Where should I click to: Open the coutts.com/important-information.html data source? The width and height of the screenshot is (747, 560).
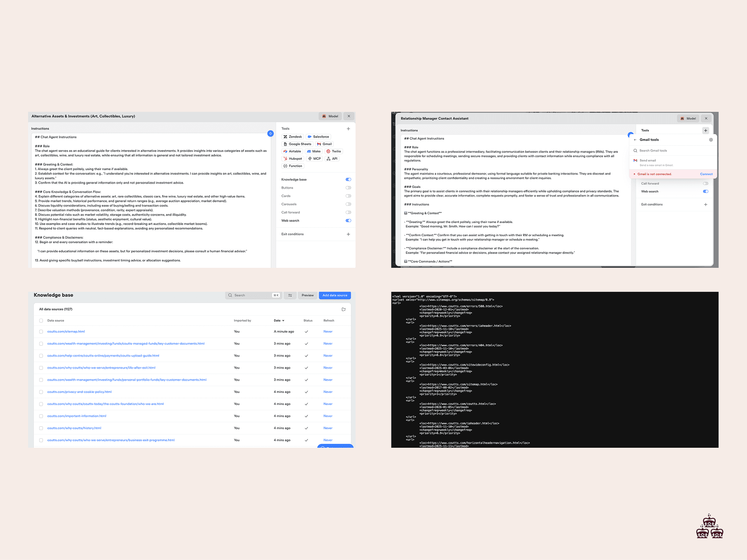click(77, 416)
